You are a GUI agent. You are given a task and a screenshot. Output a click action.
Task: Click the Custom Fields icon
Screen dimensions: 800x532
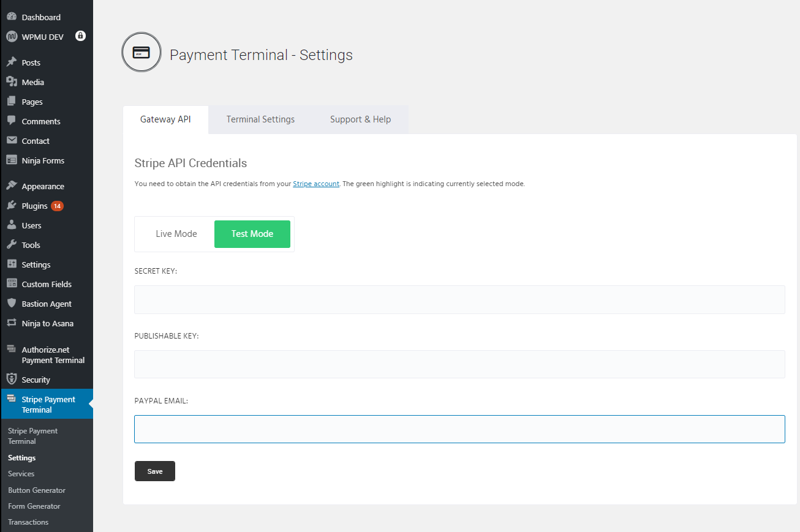point(11,284)
